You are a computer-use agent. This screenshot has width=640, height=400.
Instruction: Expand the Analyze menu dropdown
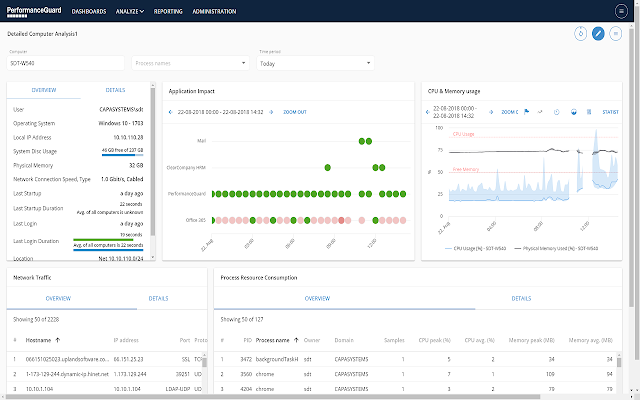coord(130,12)
